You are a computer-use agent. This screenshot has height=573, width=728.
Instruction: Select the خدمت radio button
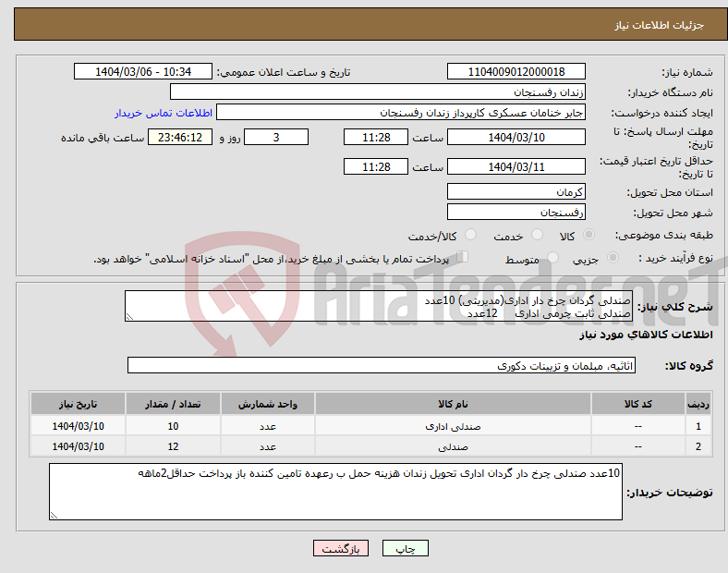pos(537,235)
